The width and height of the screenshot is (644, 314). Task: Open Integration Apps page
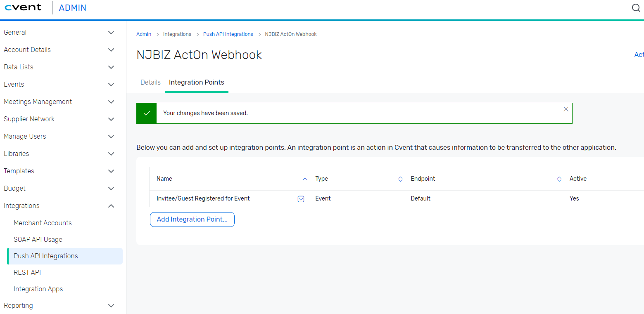point(38,289)
